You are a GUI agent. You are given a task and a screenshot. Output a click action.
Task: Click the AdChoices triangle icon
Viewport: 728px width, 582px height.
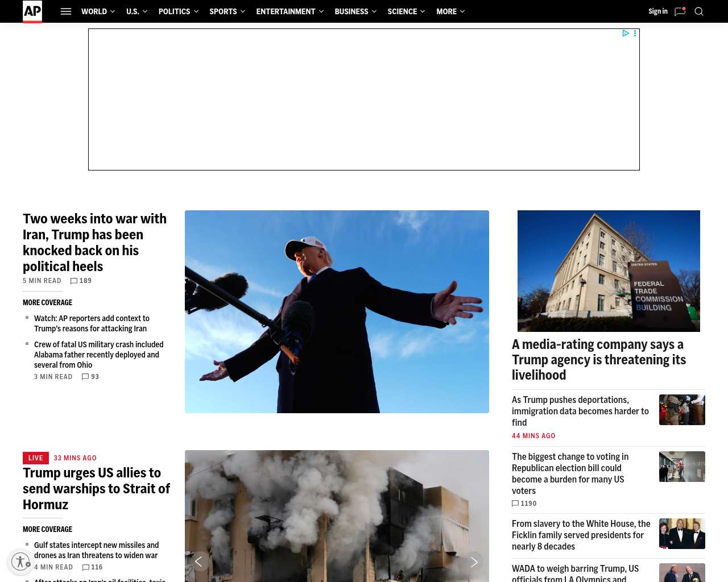coord(626,34)
